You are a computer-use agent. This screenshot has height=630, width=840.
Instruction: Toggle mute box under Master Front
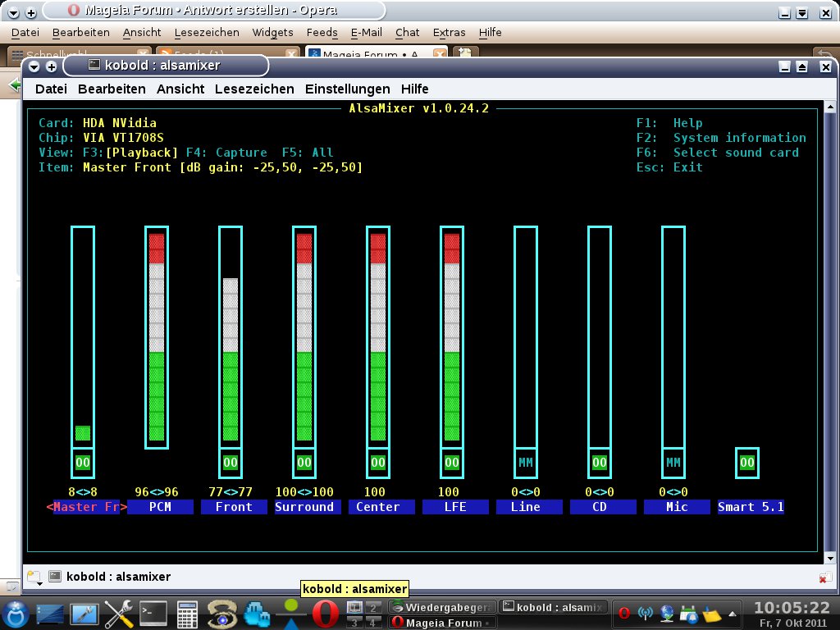tap(83, 463)
